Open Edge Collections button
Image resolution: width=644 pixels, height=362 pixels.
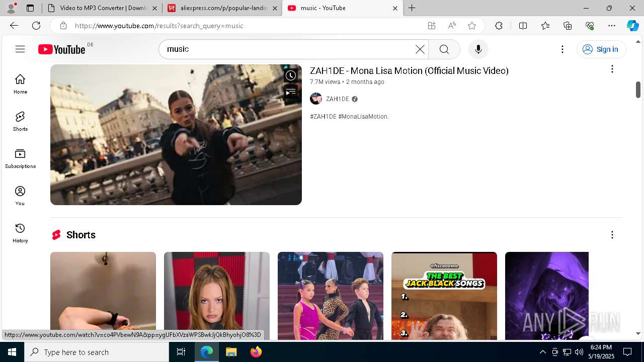pyautogui.click(x=568, y=26)
